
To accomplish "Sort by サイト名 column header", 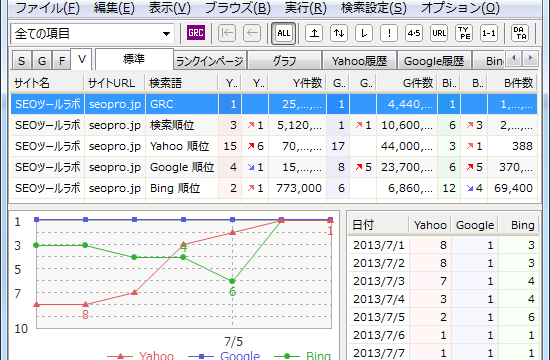I will [47, 83].
